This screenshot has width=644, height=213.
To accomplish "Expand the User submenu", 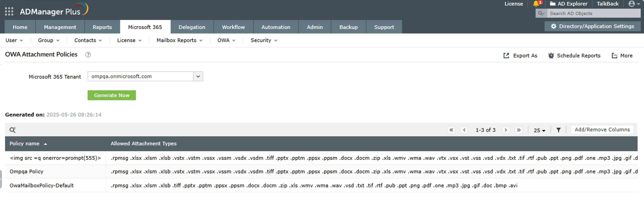I will [14, 40].
